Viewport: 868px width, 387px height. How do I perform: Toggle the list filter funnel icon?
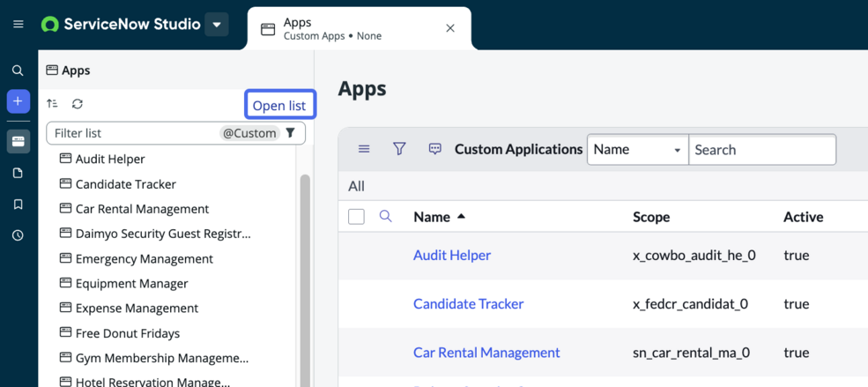click(x=400, y=149)
